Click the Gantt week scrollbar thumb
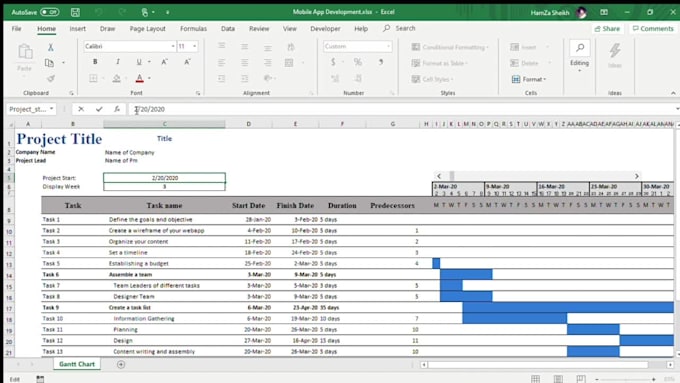This screenshot has width=680, height=383. (x=452, y=176)
